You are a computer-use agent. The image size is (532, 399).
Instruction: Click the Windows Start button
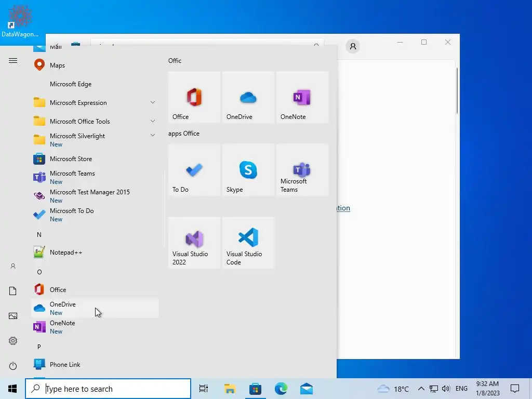[12, 389]
